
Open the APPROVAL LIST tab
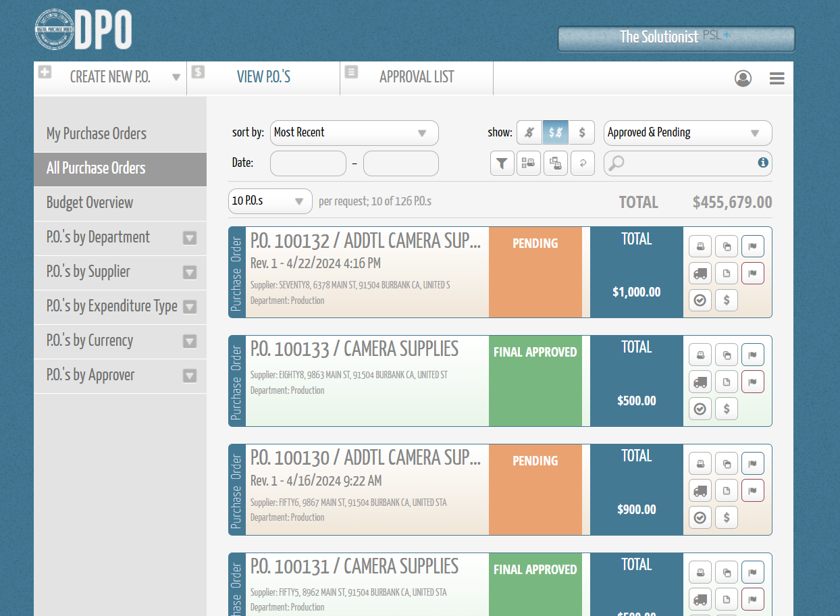pos(417,77)
